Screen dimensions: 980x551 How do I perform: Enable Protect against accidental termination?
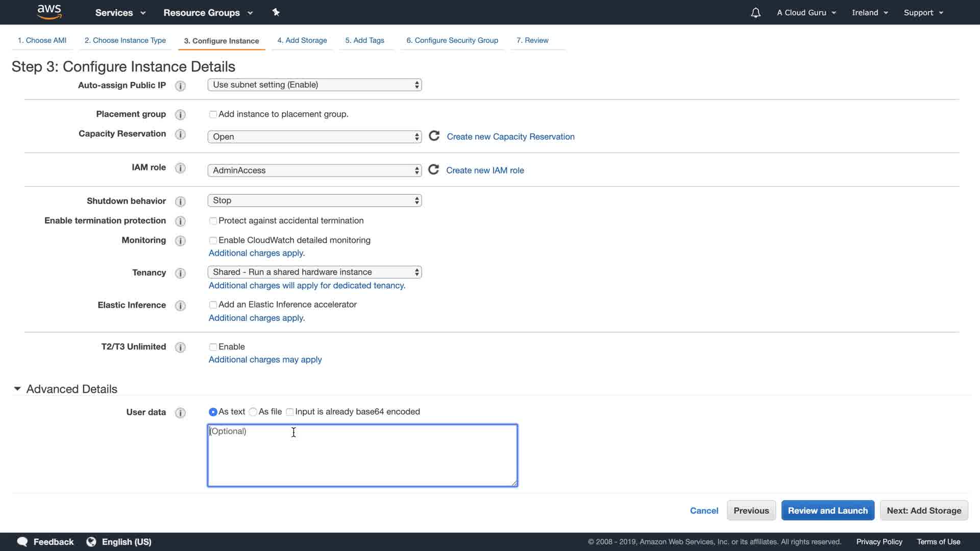pyautogui.click(x=213, y=221)
